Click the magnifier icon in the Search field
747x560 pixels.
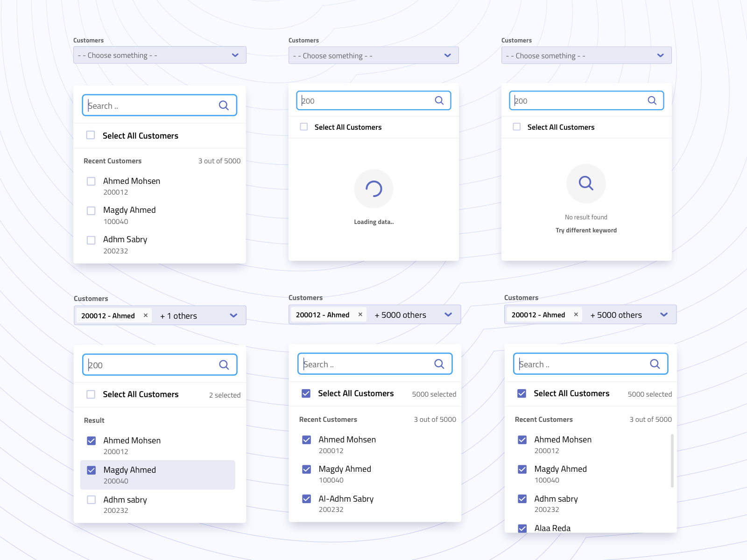224,105
